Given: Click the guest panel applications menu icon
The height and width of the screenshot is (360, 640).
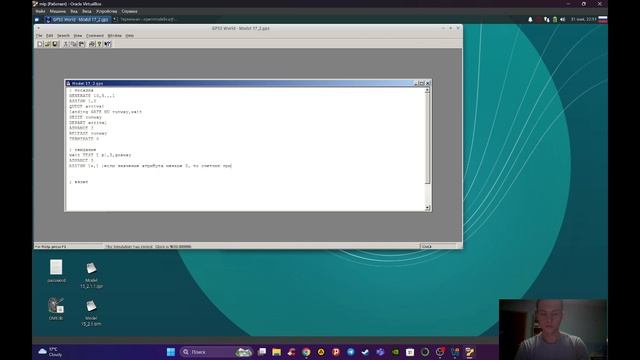Looking at the screenshot, I should click(37, 19).
